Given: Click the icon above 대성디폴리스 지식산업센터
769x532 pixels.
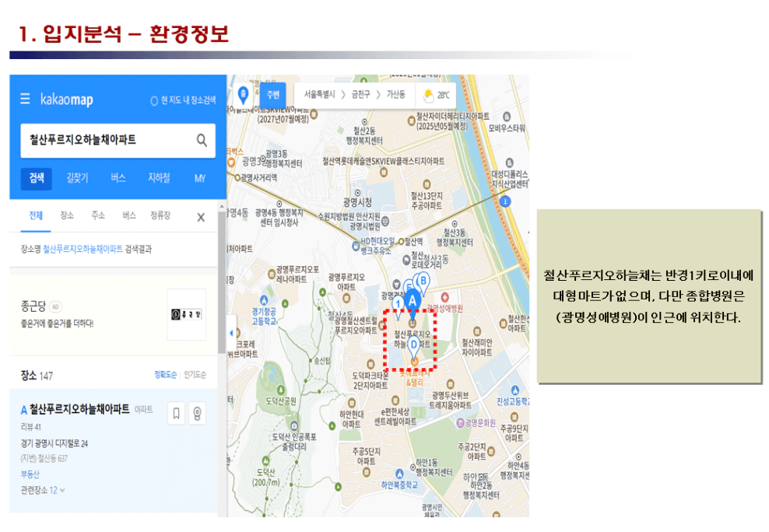Looking at the screenshot, I should 510,163.
